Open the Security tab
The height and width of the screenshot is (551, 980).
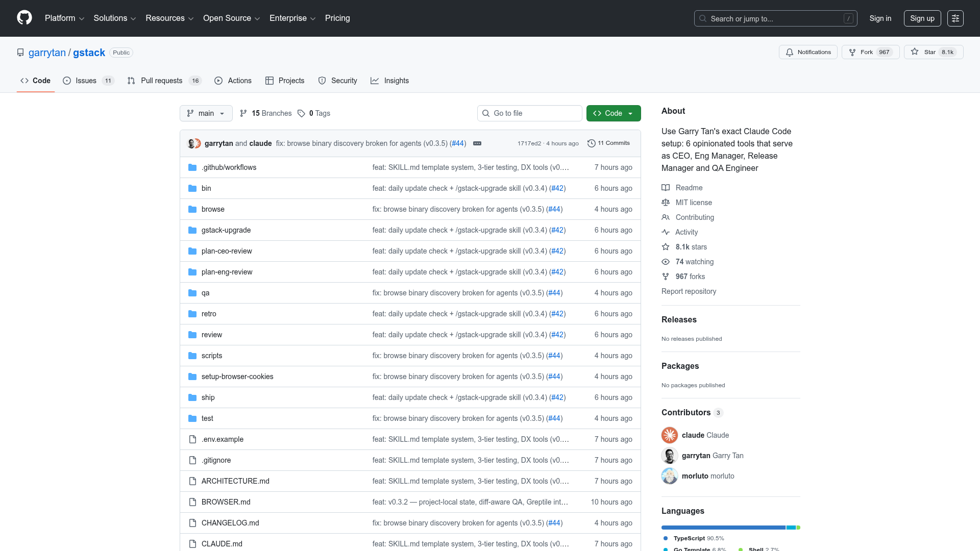344,81
